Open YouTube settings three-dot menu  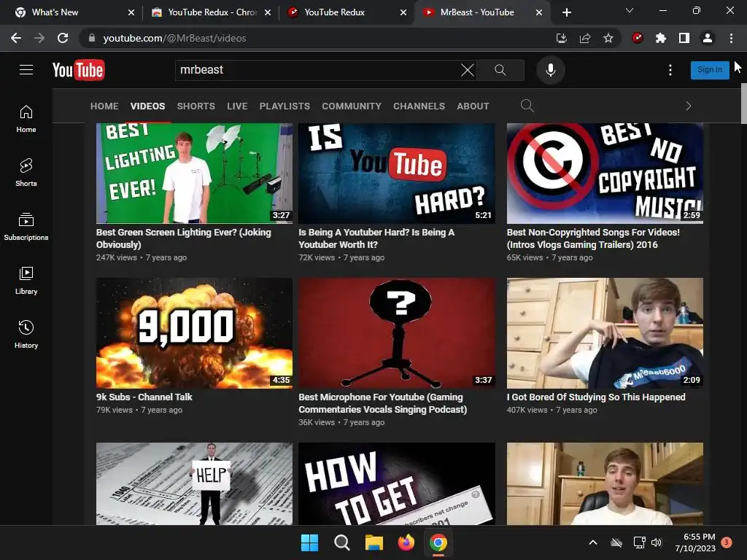point(670,70)
